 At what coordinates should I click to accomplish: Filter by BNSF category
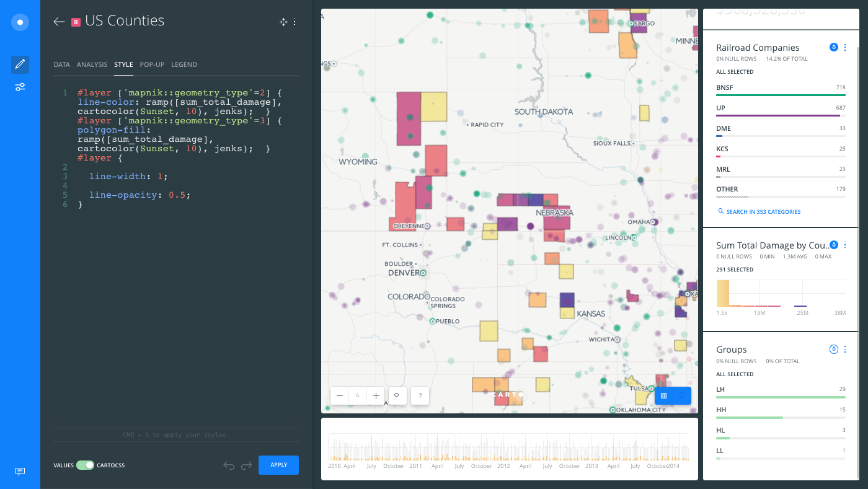click(781, 90)
